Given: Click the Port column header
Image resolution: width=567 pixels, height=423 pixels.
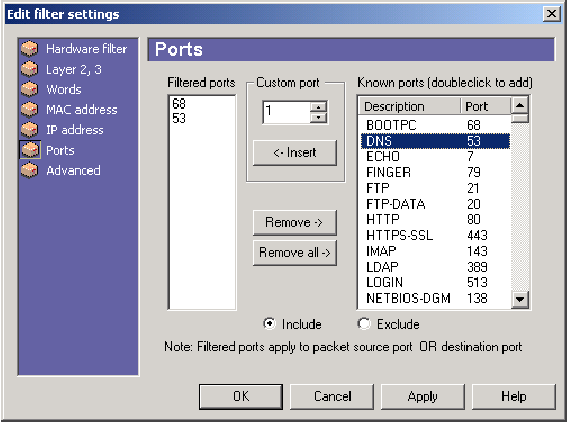Looking at the screenshot, I should point(486,106).
